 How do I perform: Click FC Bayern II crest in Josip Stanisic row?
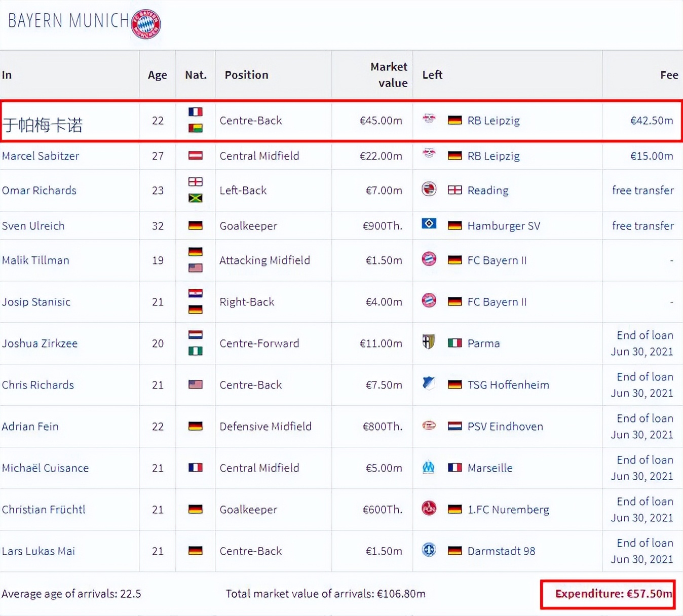tap(429, 300)
